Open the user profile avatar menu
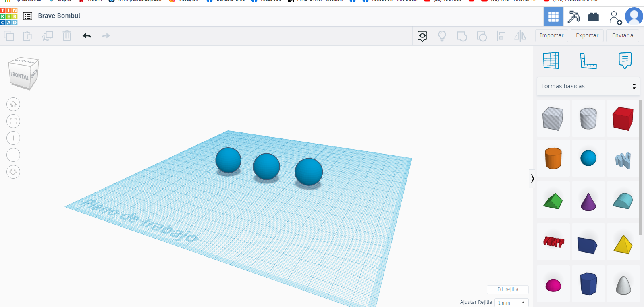This screenshot has height=307, width=644. pyautogui.click(x=634, y=16)
